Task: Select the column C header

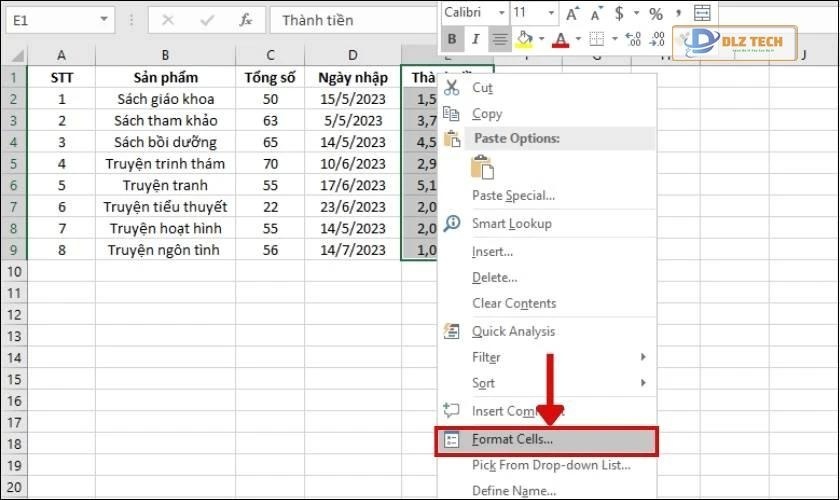Action: click(x=270, y=55)
